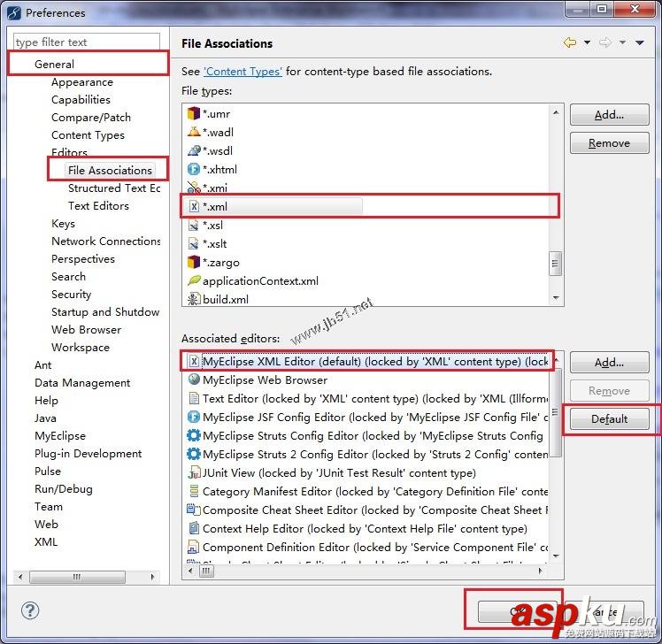Click the tree scroll-right arrow
The height and width of the screenshot is (644, 662).
point(152,577)
